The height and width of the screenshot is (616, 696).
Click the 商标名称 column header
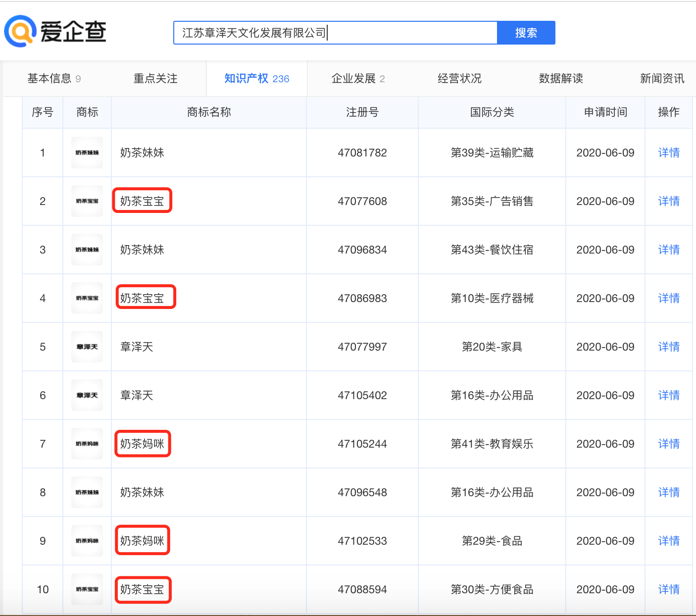[209, 112]
